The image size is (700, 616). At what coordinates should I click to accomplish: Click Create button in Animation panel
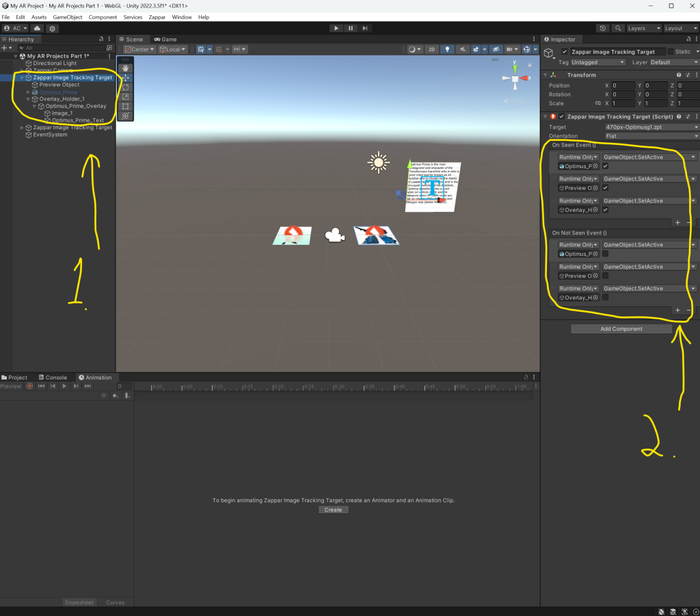coord(333,510)
